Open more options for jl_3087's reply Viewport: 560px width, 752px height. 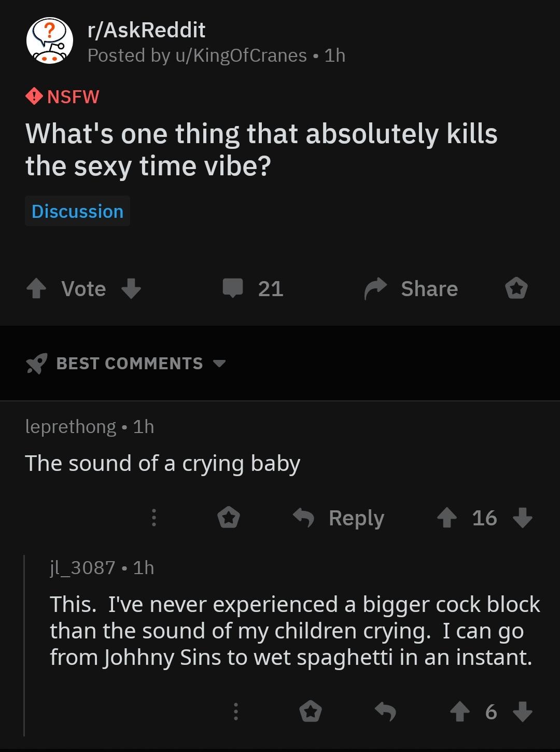(235, 712)
